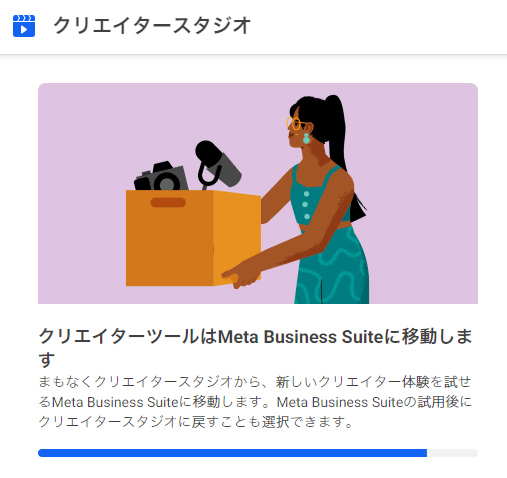Click the woman's teal patterned pants
The height and width of the screenshot is (478, 507).
click(332, 265)
